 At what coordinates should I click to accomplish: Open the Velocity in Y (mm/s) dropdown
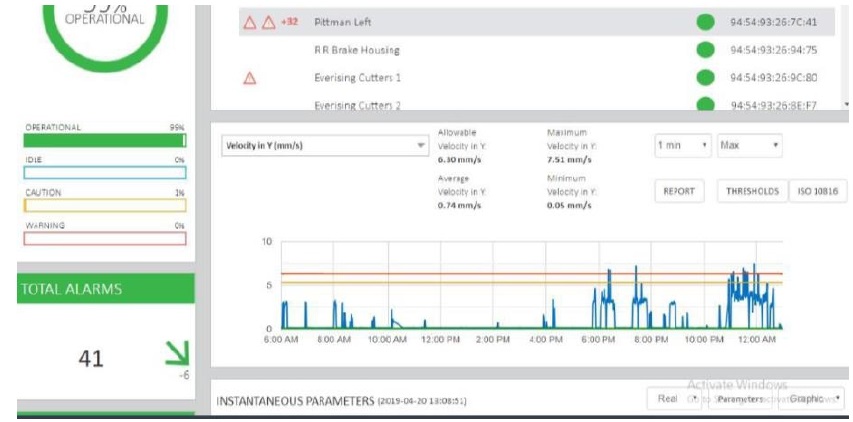point(324,146)
